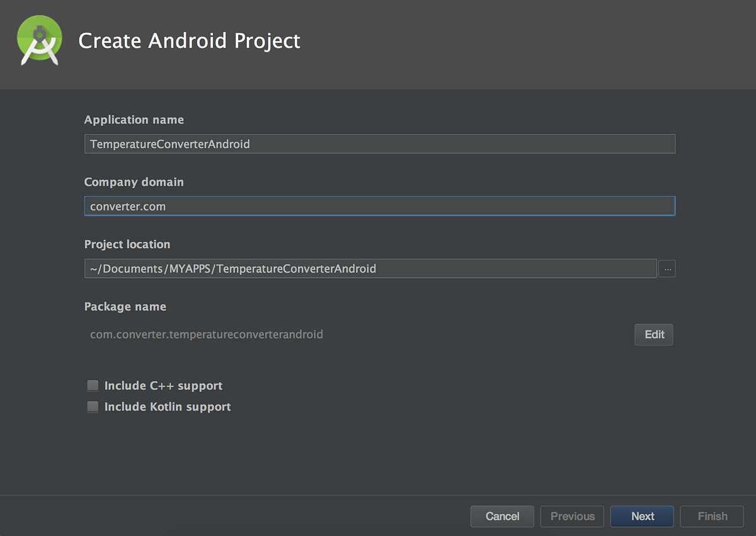Click the Application name label
756x536 pixels.
(x=134, y=119)
